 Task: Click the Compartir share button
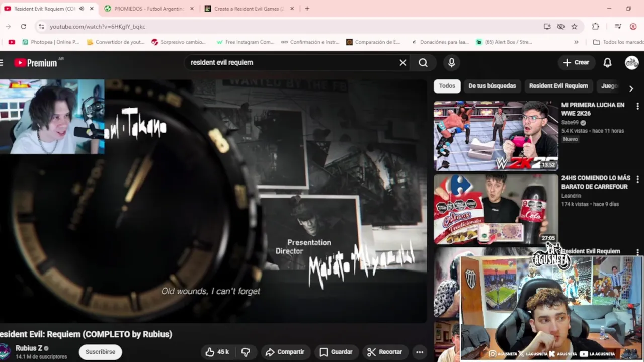[x=285, y=352]
